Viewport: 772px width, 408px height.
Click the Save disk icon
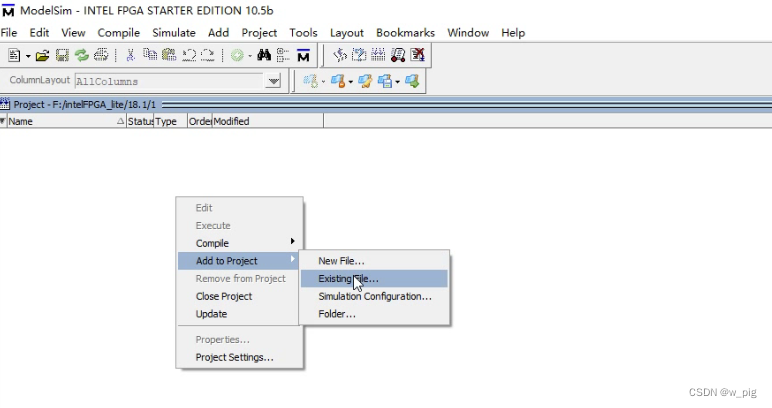62,56
